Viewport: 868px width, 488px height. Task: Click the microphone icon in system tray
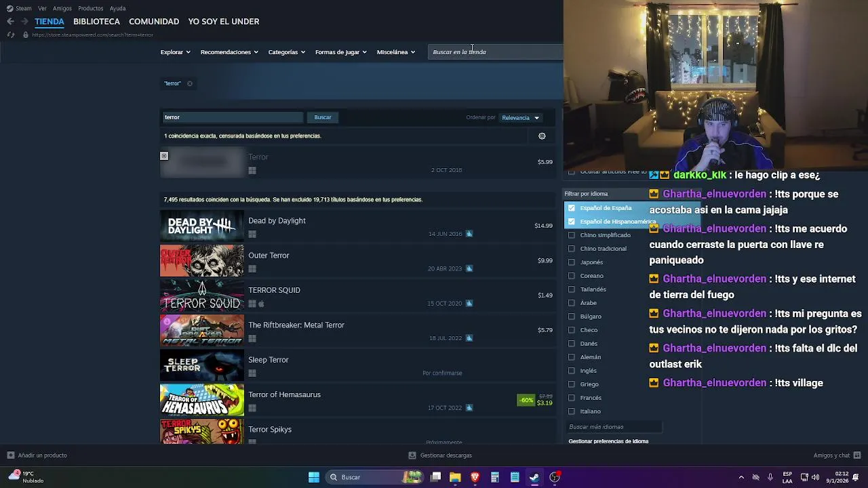[770, 477]
